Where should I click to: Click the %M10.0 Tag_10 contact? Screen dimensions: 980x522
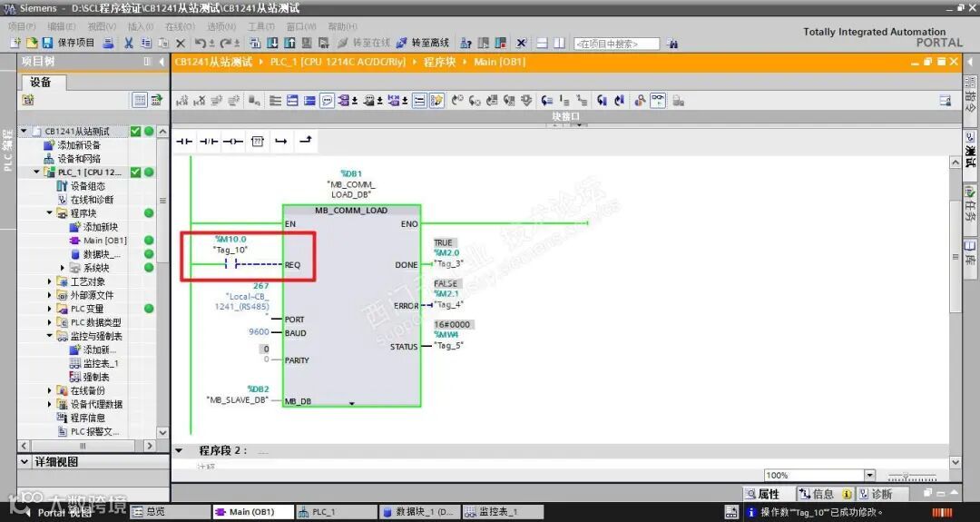coord(231,264)
